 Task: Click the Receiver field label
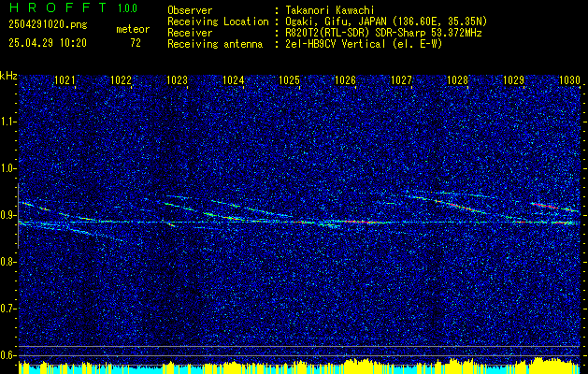(x=190, y=33)
